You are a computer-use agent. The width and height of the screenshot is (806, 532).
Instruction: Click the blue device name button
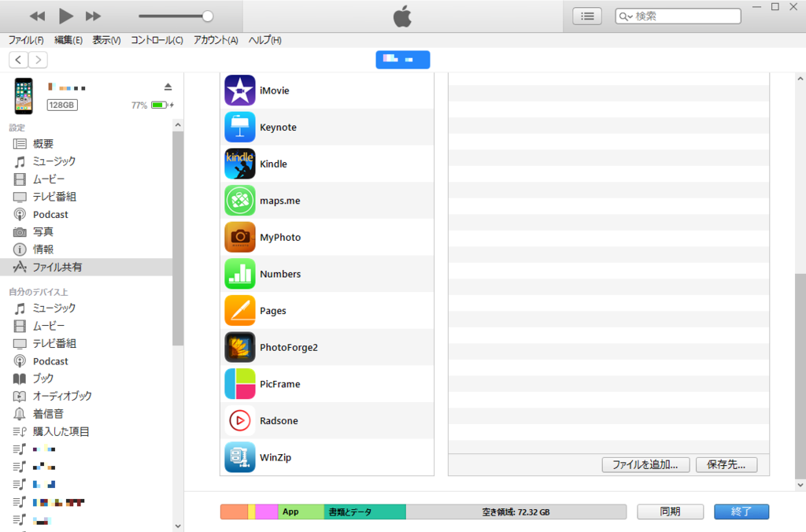(x=402, y=60)
